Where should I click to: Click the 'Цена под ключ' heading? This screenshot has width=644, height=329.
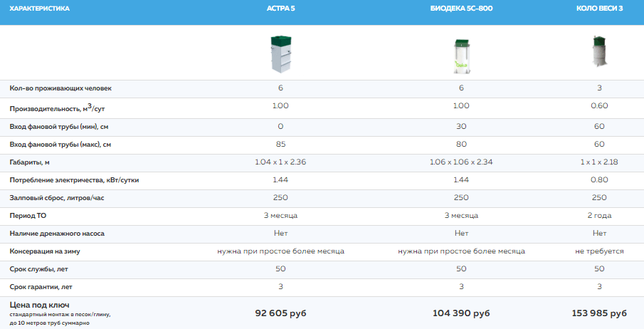(x=39, y=305)
